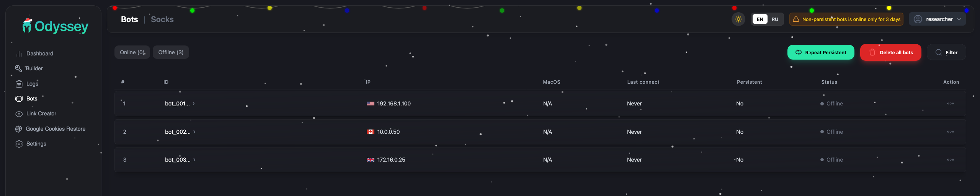Click the Odyssey logo
Image resolution: width=980 pixels, height=196 pixels.
56,26
